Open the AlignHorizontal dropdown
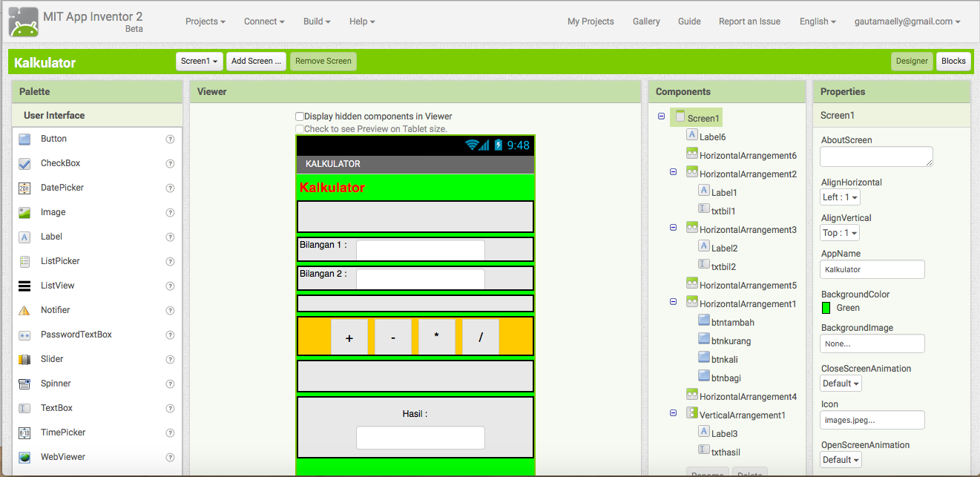980x477 pixels. 839,197
